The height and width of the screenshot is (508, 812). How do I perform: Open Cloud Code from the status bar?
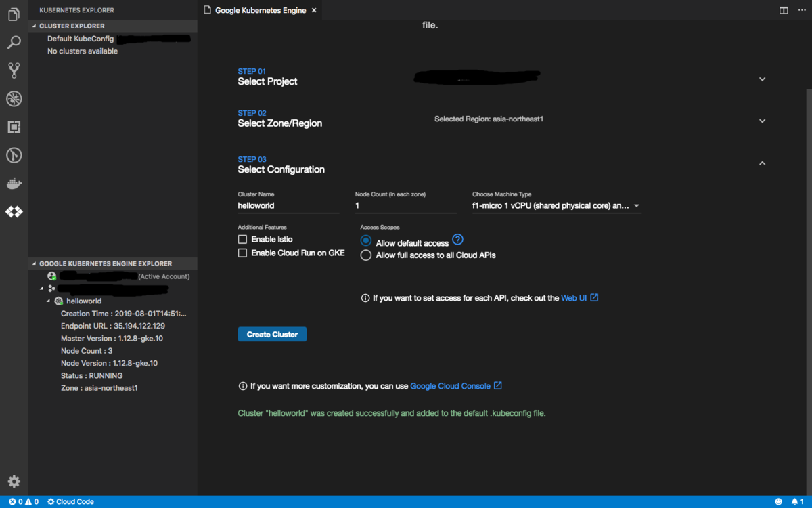click(x=70, y=501)
